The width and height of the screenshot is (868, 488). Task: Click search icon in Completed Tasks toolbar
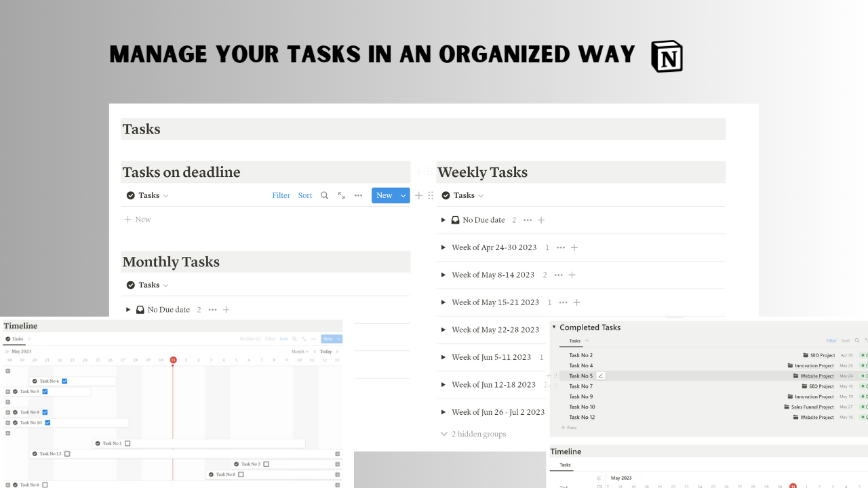pos(857,341)
